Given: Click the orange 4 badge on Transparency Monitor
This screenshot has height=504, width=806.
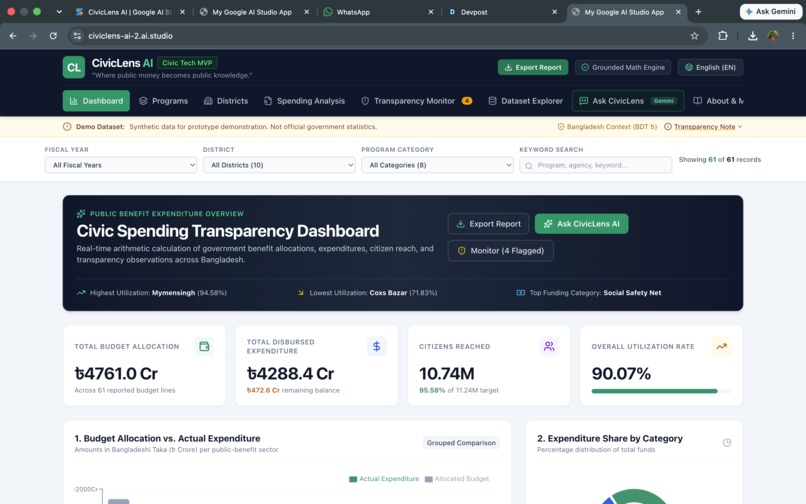Looking at the screenshot, I should click(467, 101).
